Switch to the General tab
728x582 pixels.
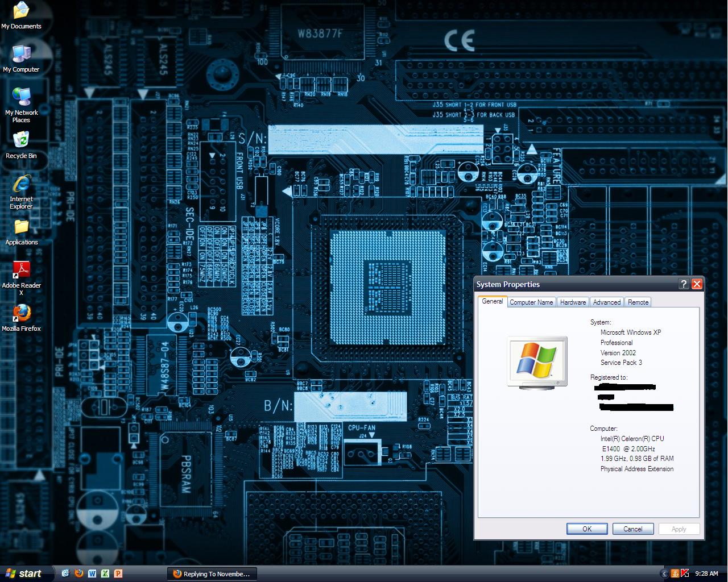[492, 301]
